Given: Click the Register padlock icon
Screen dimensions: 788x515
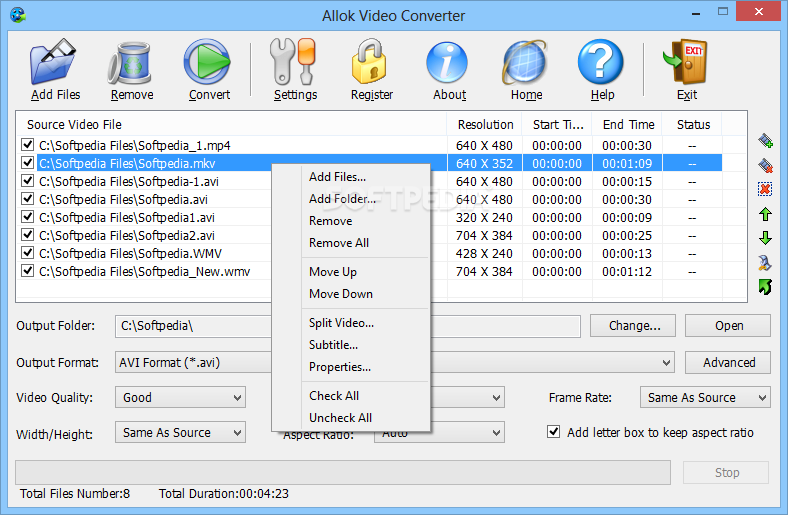Looking at the screenshot, I should [x=369, y=62].
